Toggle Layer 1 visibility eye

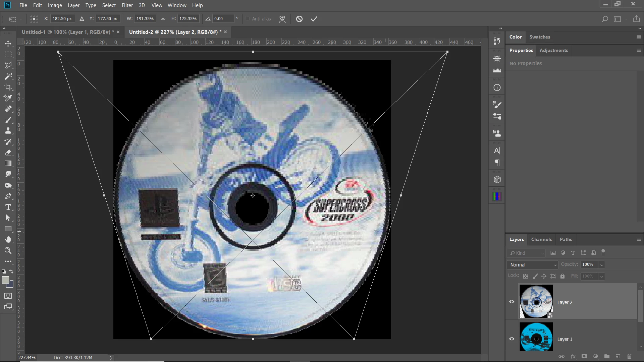(x=512, y=339)
